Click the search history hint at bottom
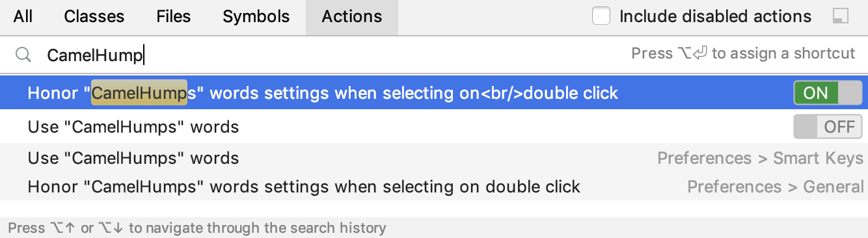 (197, 228)
